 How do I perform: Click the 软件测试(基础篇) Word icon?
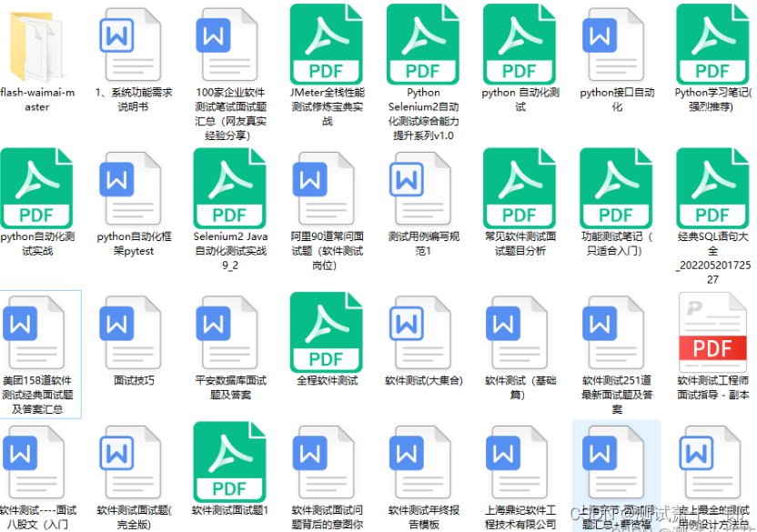pyautogui.click(x=517, y=333)
